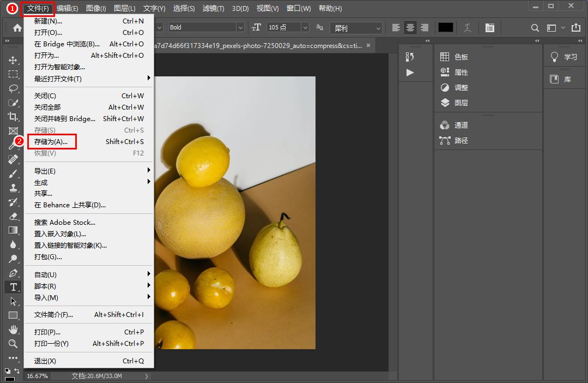Select the Zoom tool in toolbar

(x=13, y=344)
